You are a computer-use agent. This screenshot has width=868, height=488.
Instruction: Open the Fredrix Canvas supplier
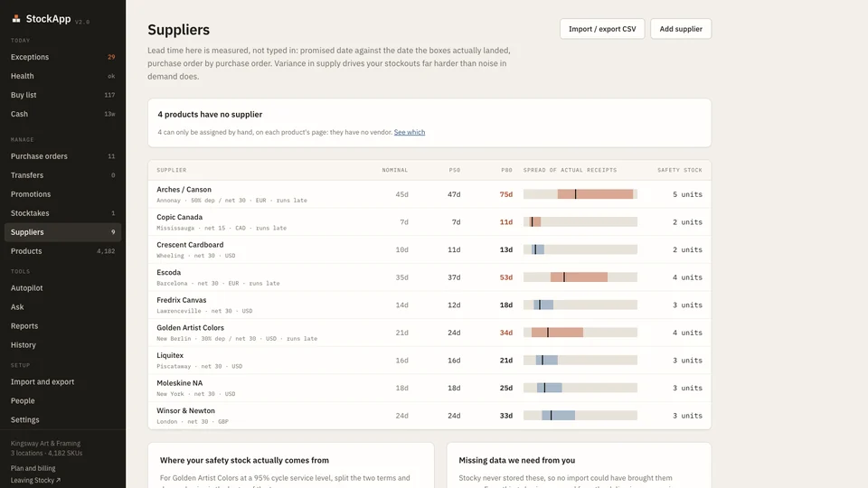(x=429, y=305)
